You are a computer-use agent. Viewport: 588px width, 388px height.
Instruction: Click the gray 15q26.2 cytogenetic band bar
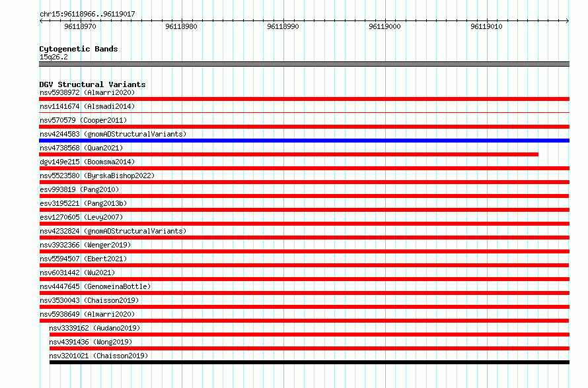click(304, 64)
